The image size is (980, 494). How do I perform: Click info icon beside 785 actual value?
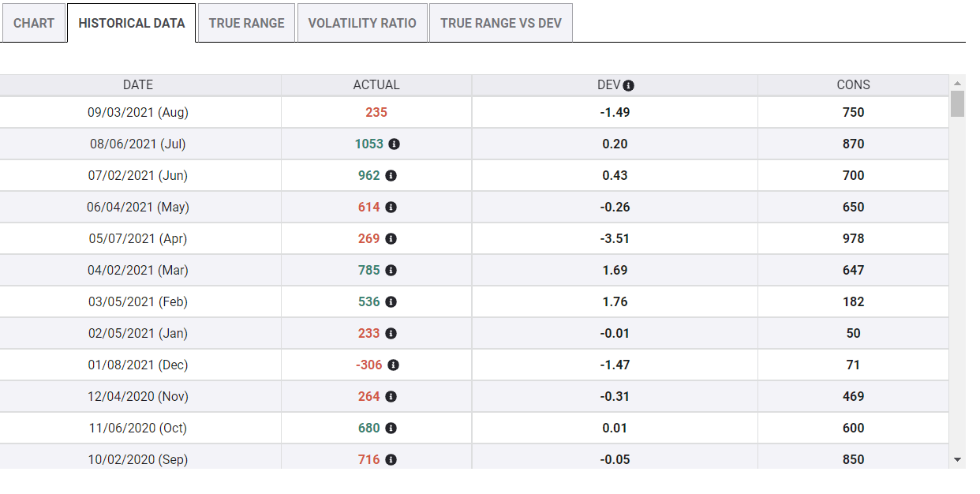[391, 271]
